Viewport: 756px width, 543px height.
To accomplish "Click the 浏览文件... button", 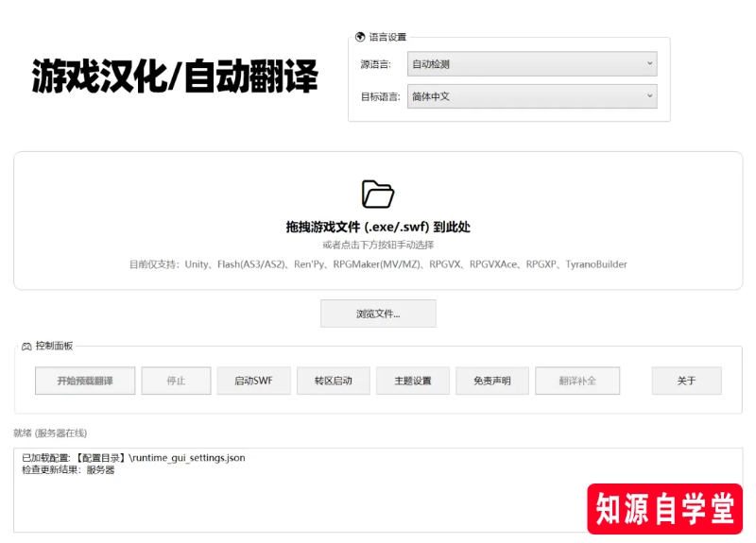I will (378, 314).
